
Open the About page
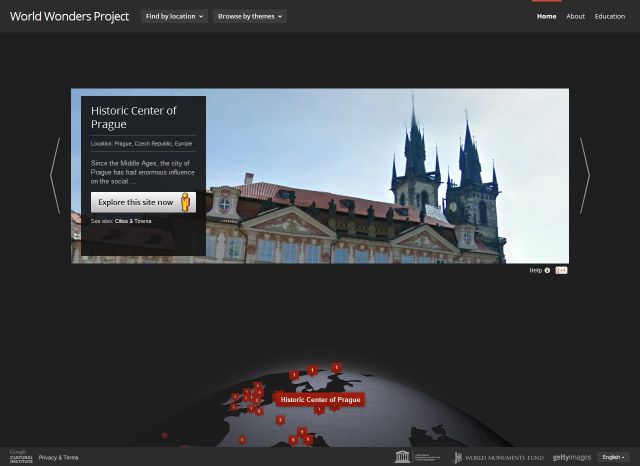576,16
